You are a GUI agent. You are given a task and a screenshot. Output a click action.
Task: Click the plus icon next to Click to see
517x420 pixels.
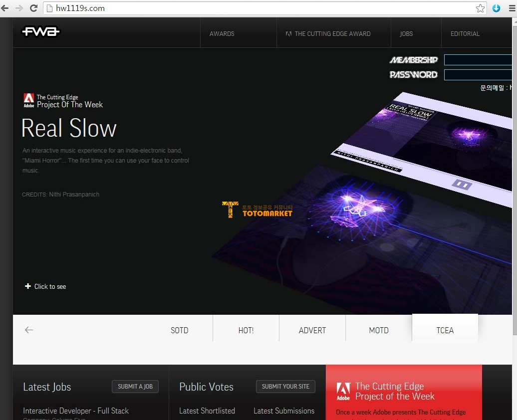(28, 286)
